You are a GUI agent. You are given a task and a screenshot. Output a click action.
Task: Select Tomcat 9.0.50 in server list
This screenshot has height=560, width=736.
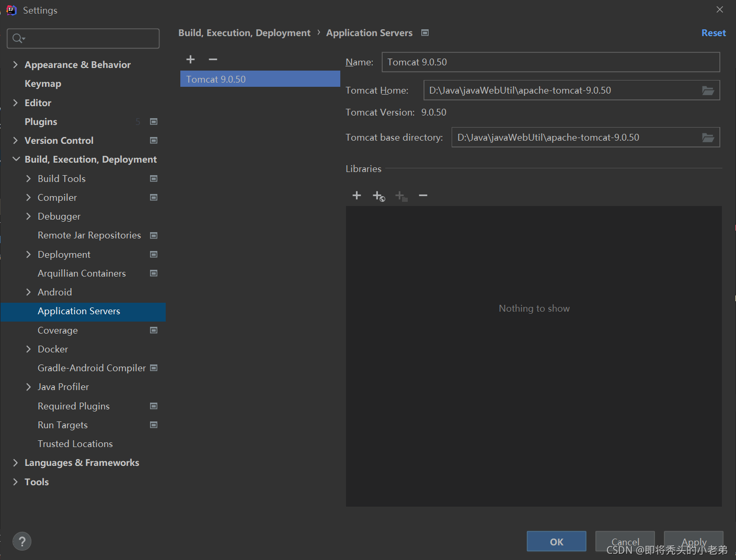click(260, 79)
